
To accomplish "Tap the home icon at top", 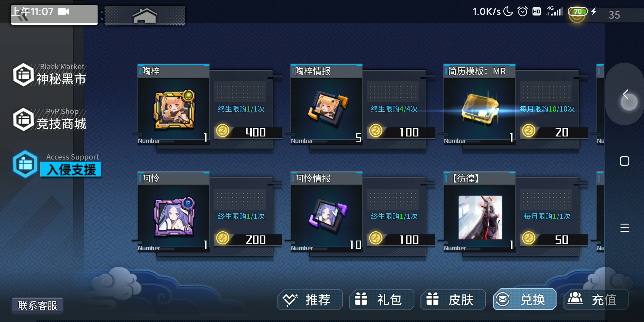I will [x=145, y=16].
